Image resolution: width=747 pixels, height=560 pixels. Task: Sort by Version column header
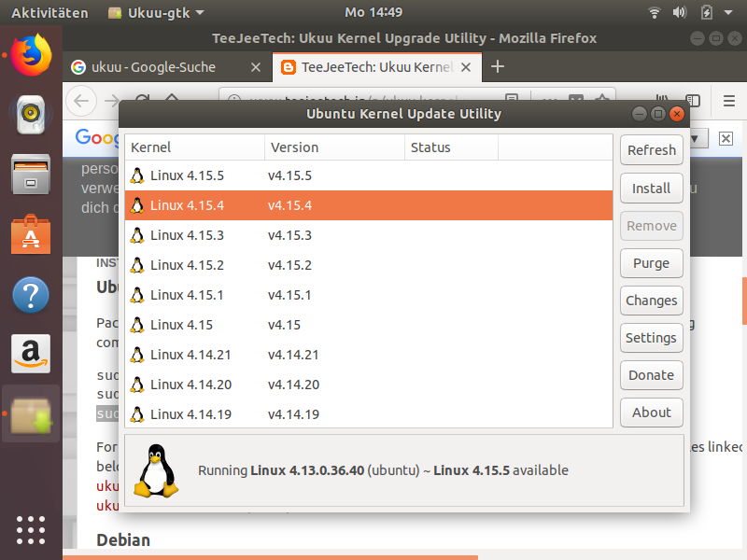coord(334,147)
